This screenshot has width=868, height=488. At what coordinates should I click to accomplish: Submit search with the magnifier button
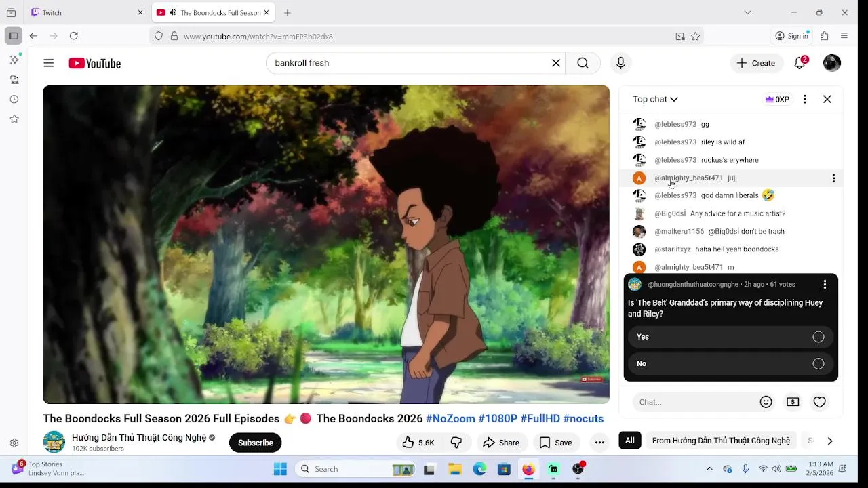pos(583,63)
